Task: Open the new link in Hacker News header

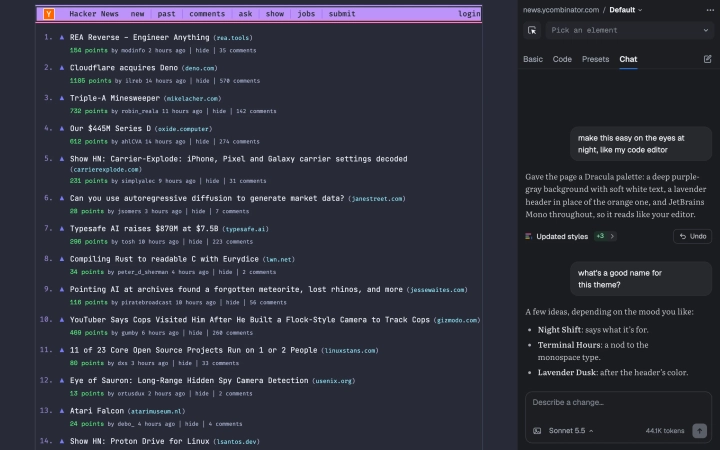Action: (137, 14)
